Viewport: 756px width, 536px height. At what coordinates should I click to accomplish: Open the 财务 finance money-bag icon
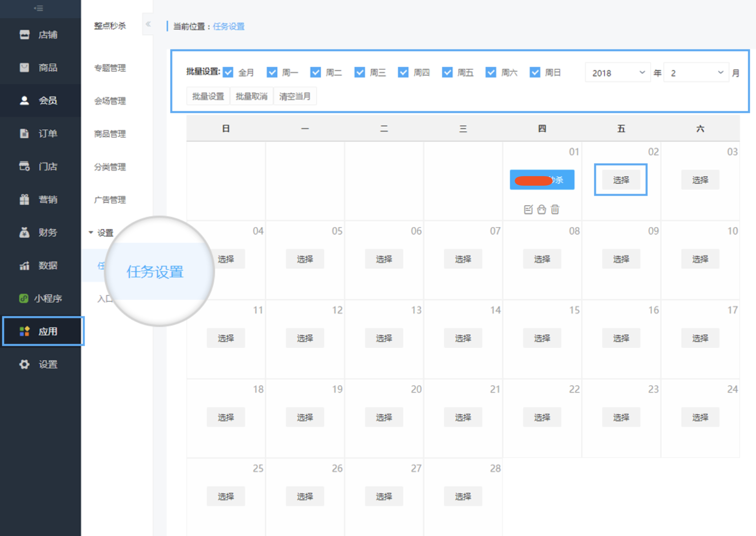[x=24, y=232]
